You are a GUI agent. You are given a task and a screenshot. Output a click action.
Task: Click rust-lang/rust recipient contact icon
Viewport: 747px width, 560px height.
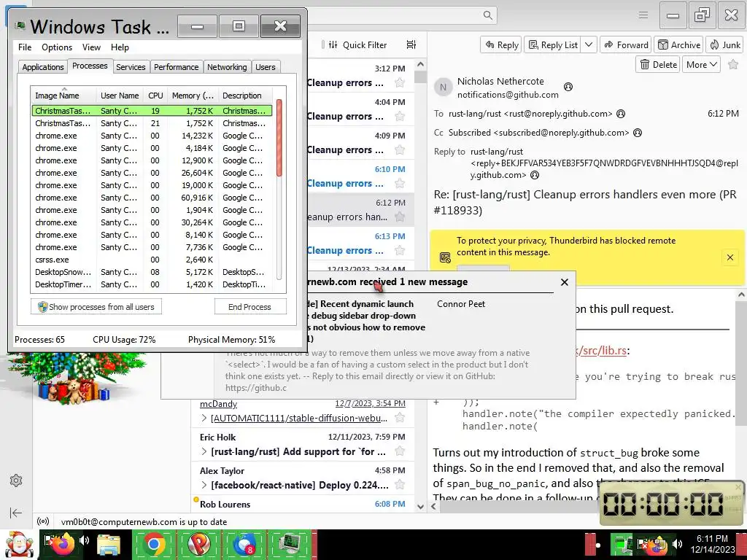coord(621,114)
